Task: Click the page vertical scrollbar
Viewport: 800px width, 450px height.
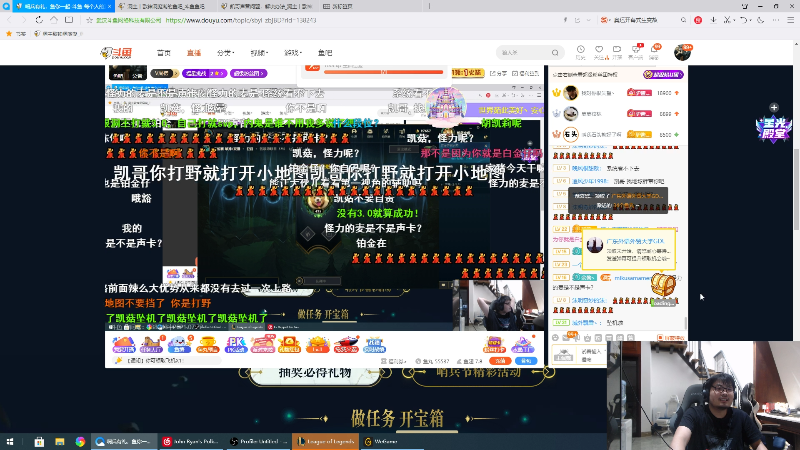Action: click(x=796, y=189)
